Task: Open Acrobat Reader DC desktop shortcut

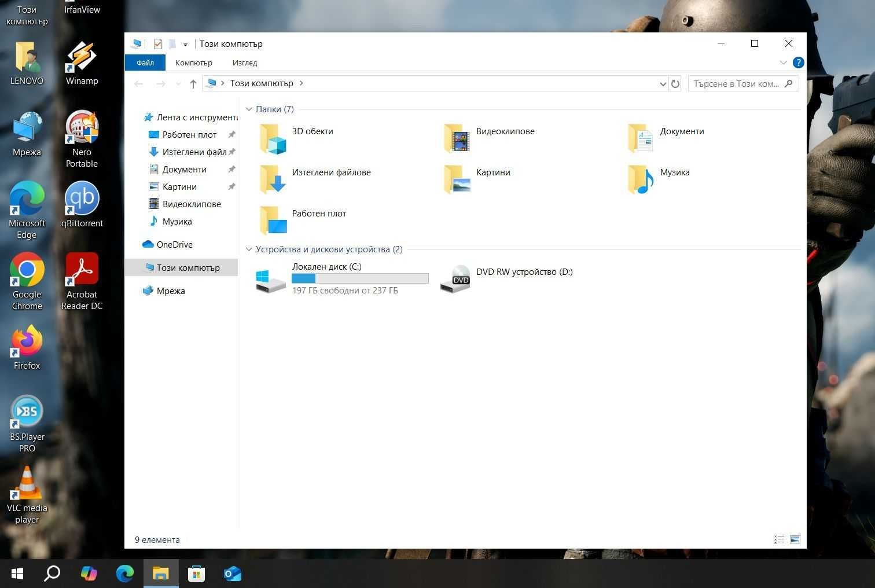Action: 82,281
